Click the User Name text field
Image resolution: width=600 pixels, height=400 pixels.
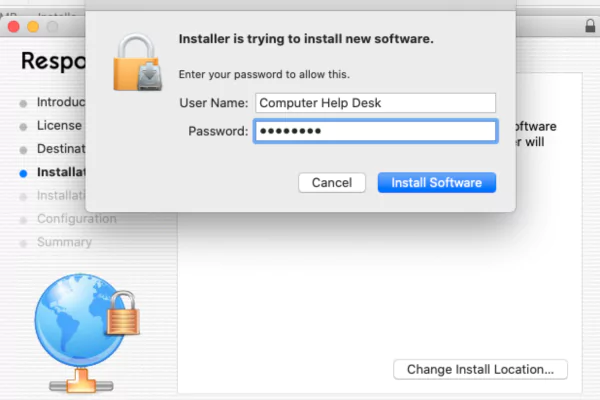point(375,103)
